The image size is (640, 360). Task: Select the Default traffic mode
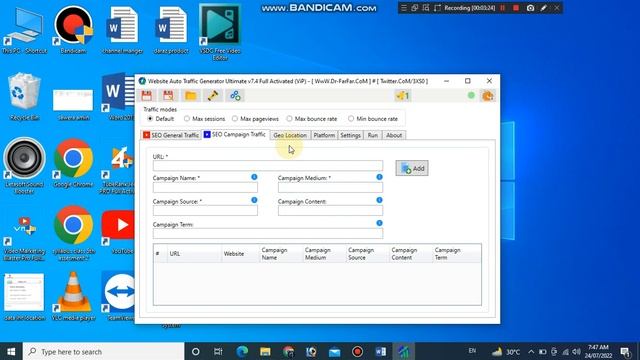tap(160, 119)
